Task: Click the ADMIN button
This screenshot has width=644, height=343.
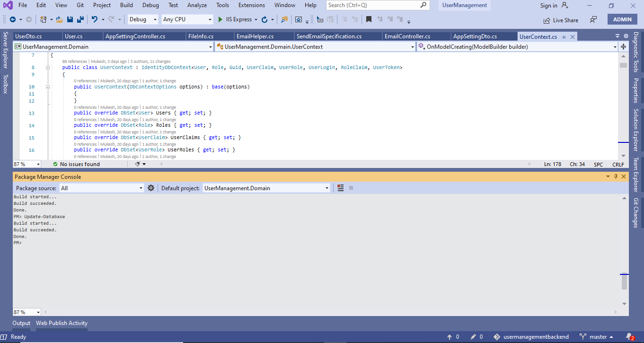Action: point(622,19)
